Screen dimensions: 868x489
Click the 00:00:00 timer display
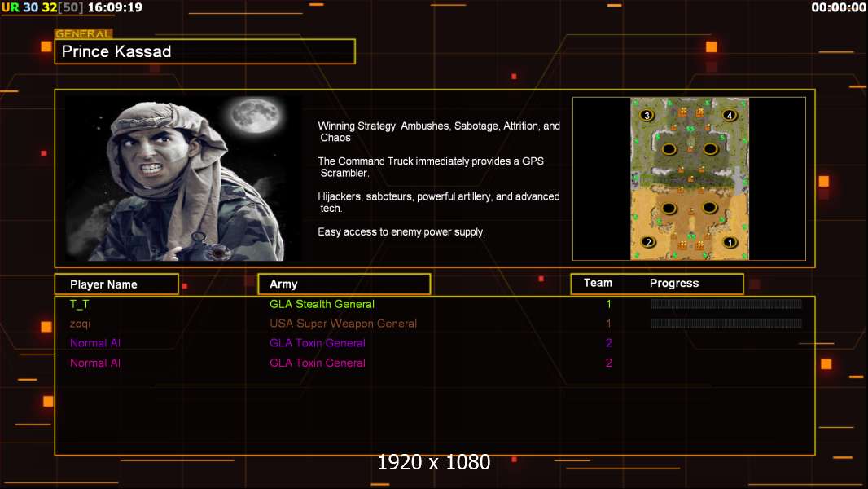pos(839,7)
